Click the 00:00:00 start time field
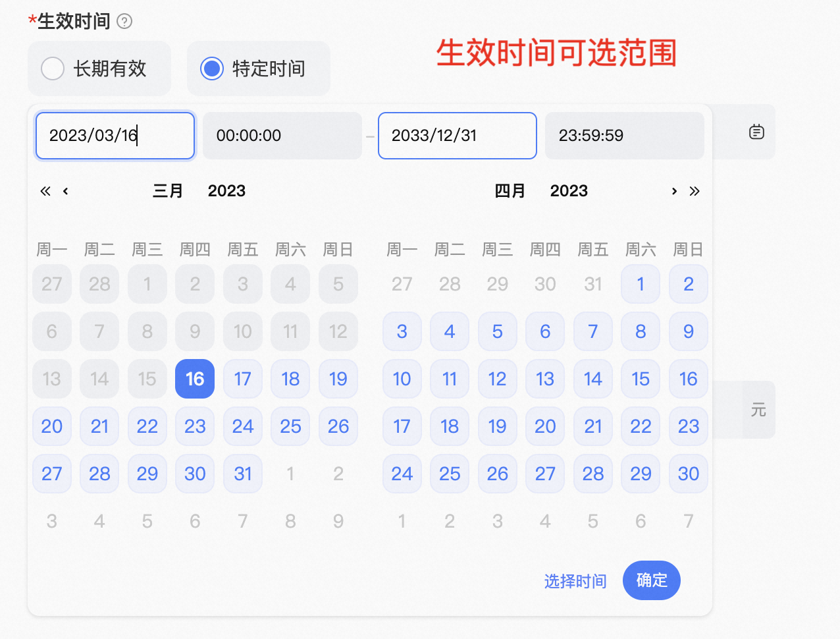Screen dimensions: 840x639 coord(282,136)
